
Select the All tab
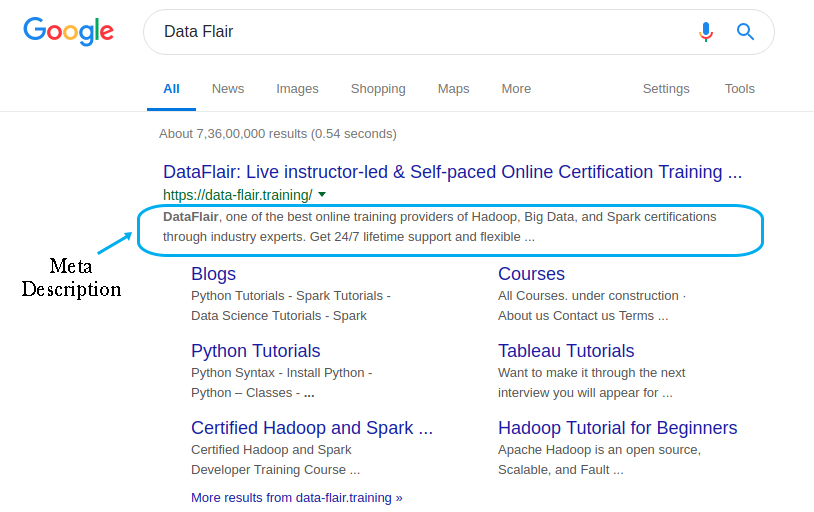click(171, 89)
